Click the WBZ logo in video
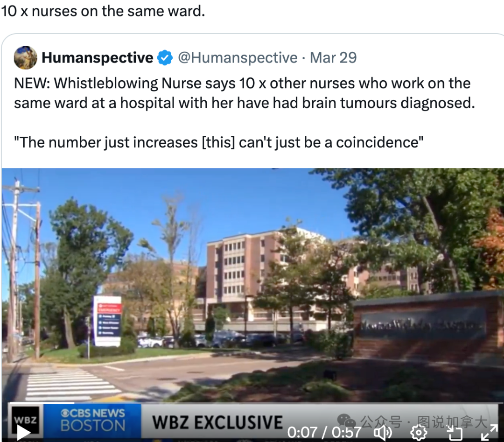 click(25, 419)
